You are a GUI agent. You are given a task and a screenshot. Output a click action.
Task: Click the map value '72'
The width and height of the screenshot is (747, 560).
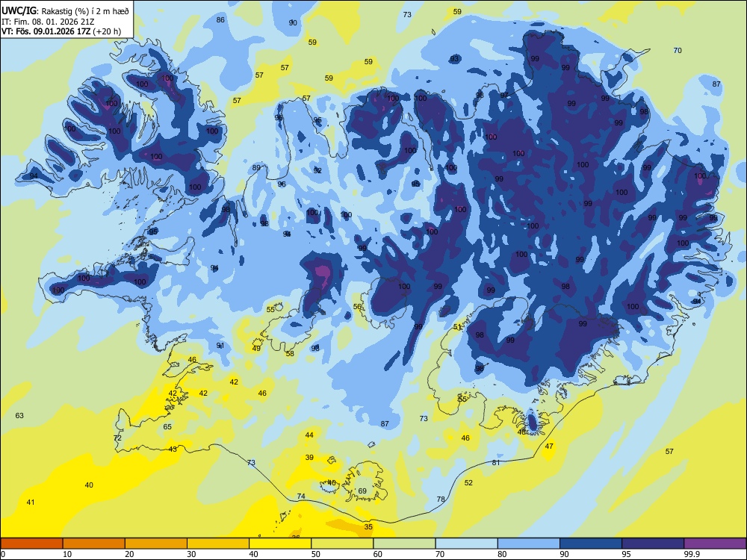pos(118,438)
